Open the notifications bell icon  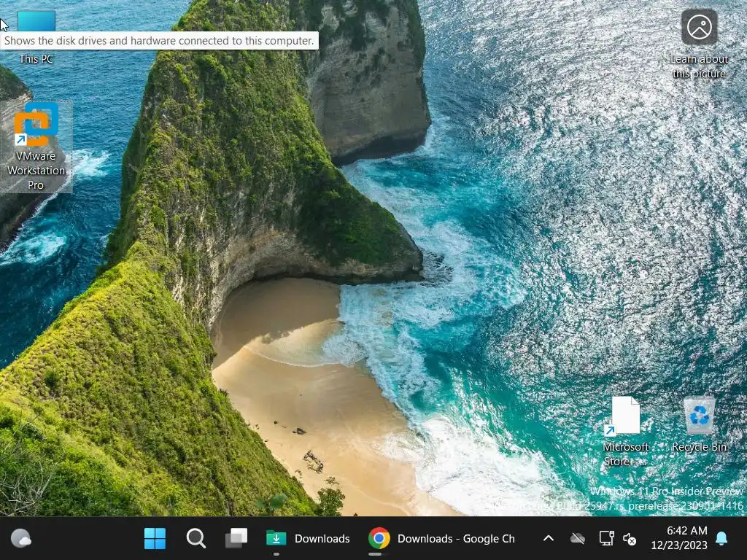click(x=721, y=539)
